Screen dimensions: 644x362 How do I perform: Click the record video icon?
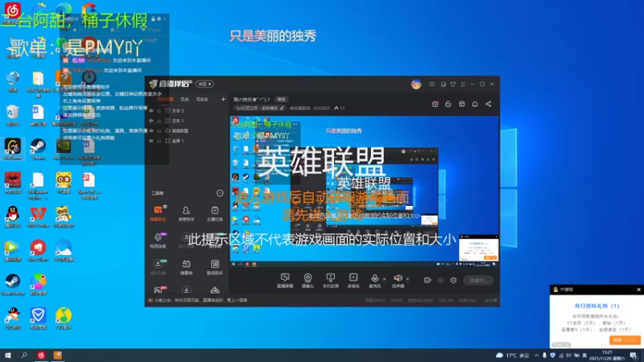pyautogui.click(x=427, y=280)
